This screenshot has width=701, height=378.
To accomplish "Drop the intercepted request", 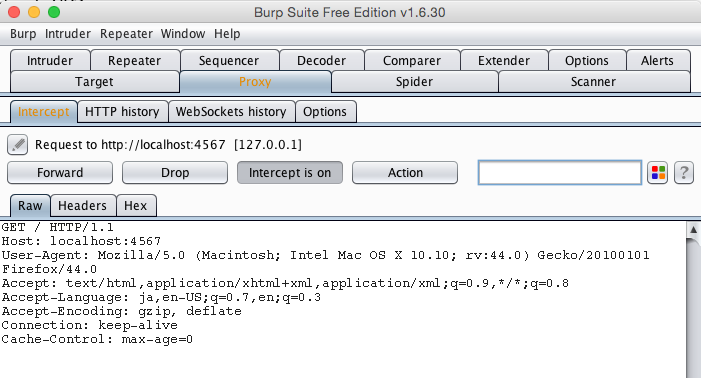I will point(175,172).
